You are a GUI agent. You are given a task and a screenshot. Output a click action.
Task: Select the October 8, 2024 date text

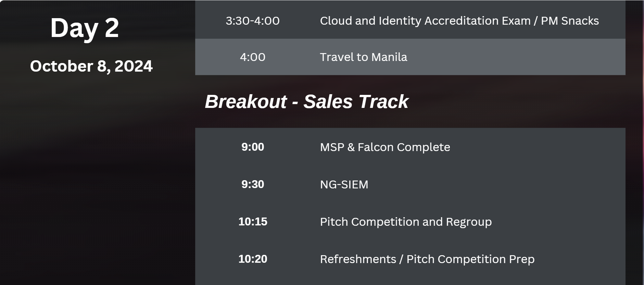[x=91, y=66]
